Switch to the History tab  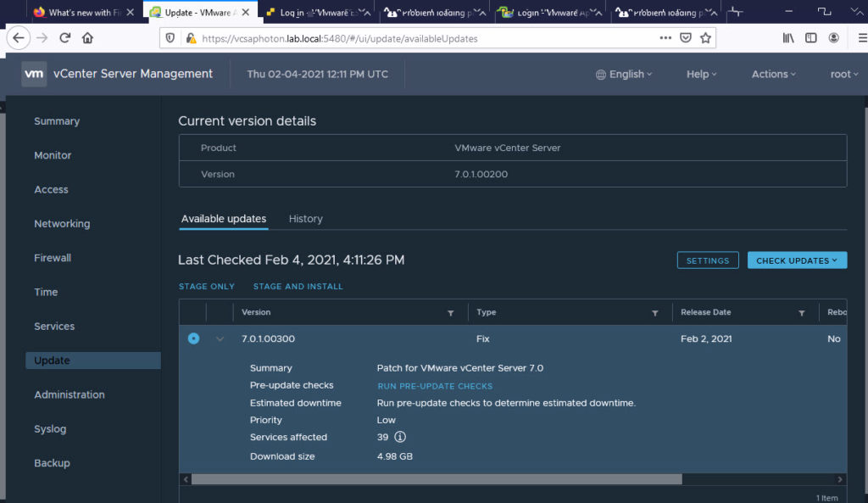(x=305, y=218)
